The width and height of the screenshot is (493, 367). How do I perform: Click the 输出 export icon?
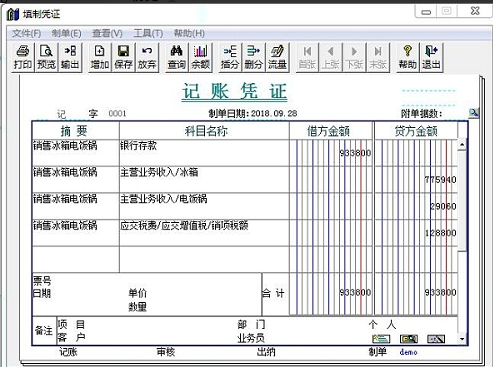click(70, 57)
